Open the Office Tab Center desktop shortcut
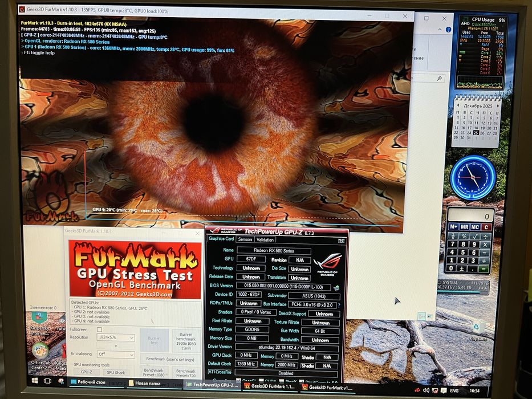 point(41,356)
